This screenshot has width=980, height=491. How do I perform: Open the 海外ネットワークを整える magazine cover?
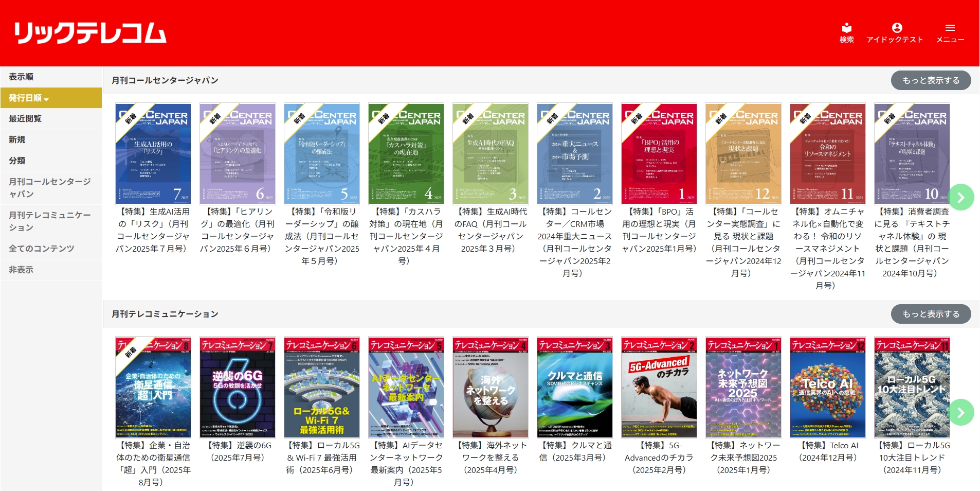[491, 388]
